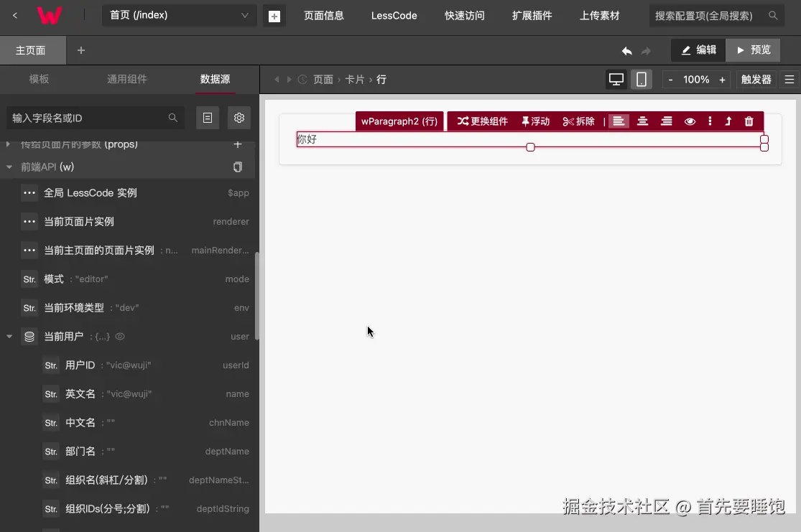Screen dimensions: 801x532
Task: Click the 预览 preview button
Action: click(753, 50)
